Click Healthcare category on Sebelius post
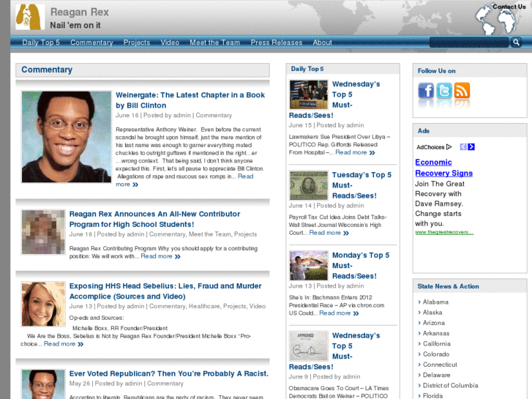 (x=204, y=306)
